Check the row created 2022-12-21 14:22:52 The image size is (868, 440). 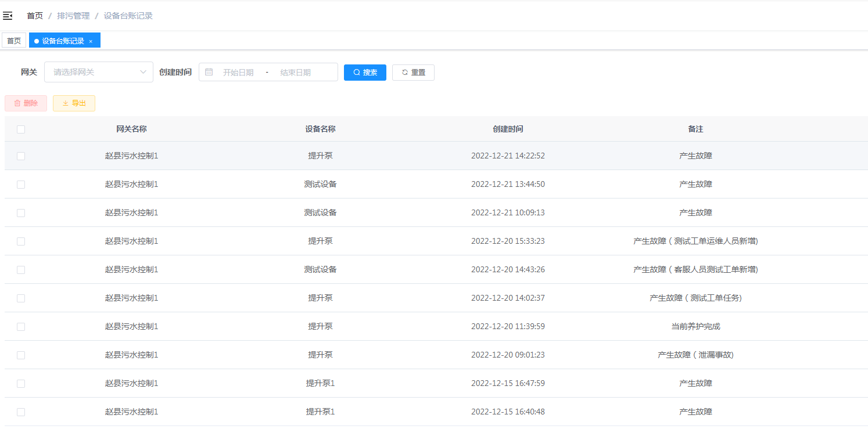click(21, 156)
